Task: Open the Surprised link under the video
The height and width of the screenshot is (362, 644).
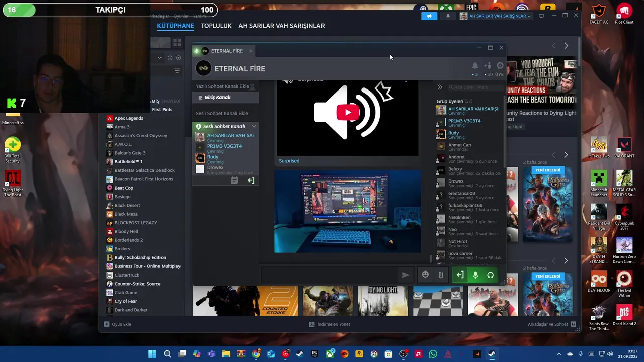Action: (x=289, y=161)
